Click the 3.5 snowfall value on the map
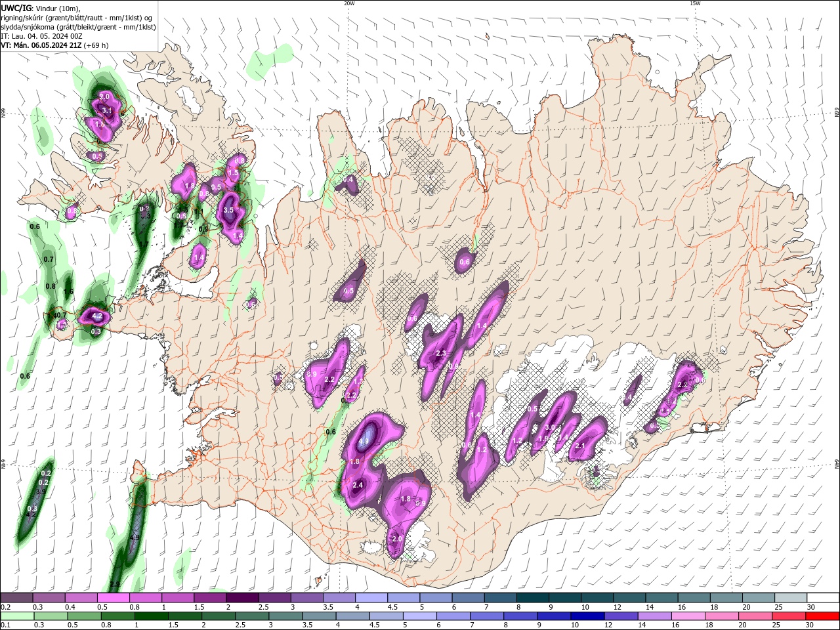The height and width of the screenshot is (630, 840). [x=228, y=210]
